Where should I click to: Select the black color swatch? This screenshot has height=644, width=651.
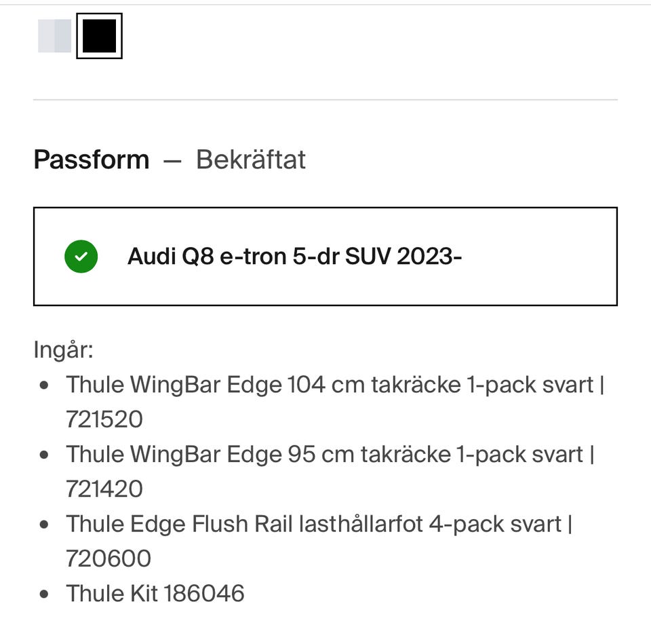[99, 36]
